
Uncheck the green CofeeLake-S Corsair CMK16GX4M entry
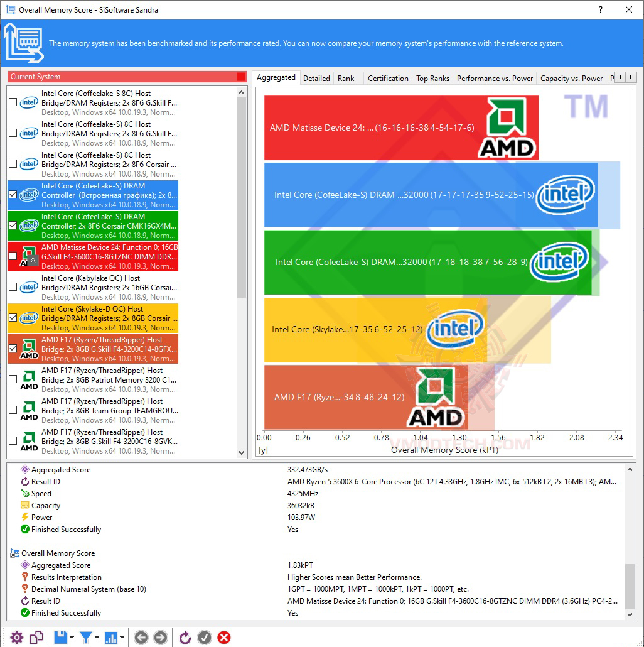coord(13,226)
